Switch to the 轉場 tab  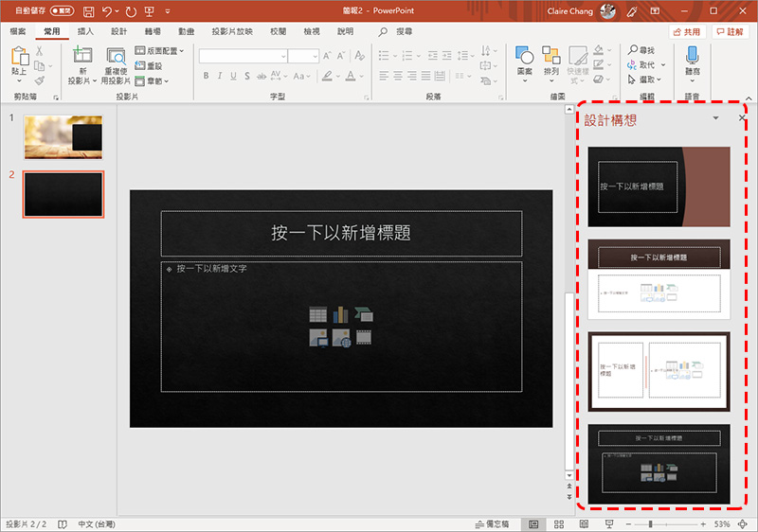(x=153, y=31)
